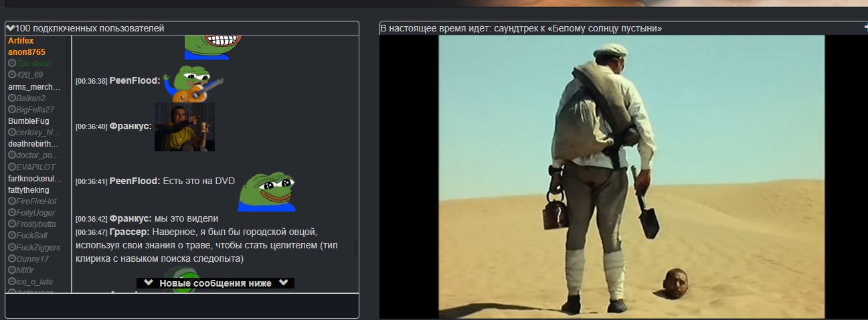This screenshot has height=320, width=868.
Task: Click the AFK clock icon beside 420_69
Action: 12,75
